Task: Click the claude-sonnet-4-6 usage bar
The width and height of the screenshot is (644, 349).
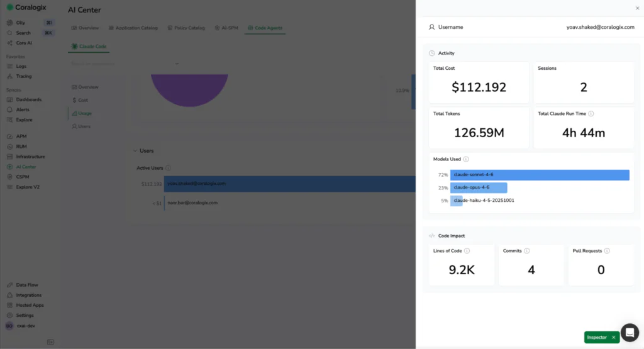Action: tap(540, 175)
